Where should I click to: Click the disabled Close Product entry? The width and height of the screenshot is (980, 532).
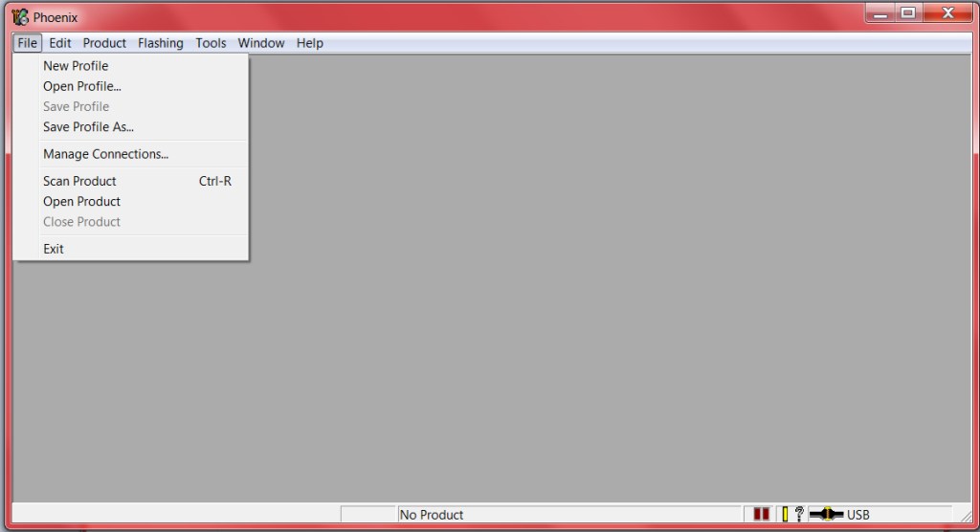[130, 222]
